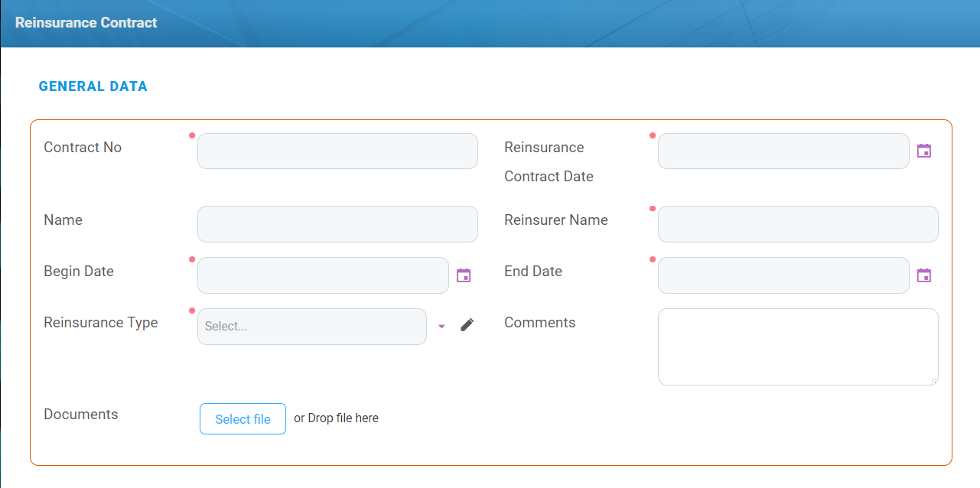980x488 pixels.
Task: Focus the Reinsurer Name input field
Action: click(798, 224)
